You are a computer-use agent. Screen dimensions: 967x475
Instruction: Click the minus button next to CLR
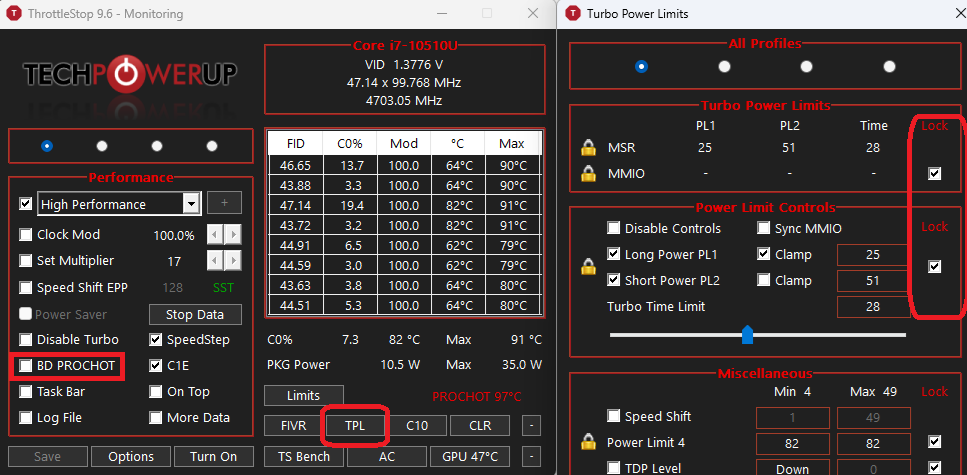[x=531, y=425]
